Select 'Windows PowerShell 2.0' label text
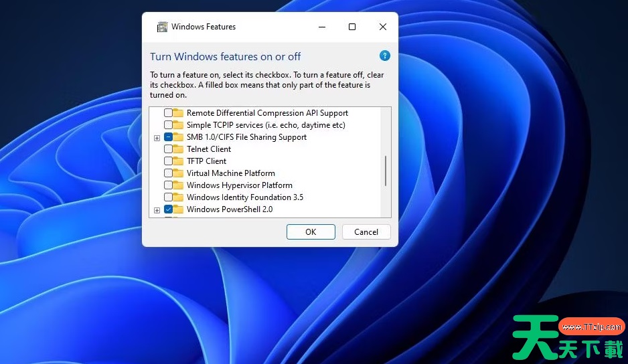Viewport: 628px width, 364px height. 230,209
